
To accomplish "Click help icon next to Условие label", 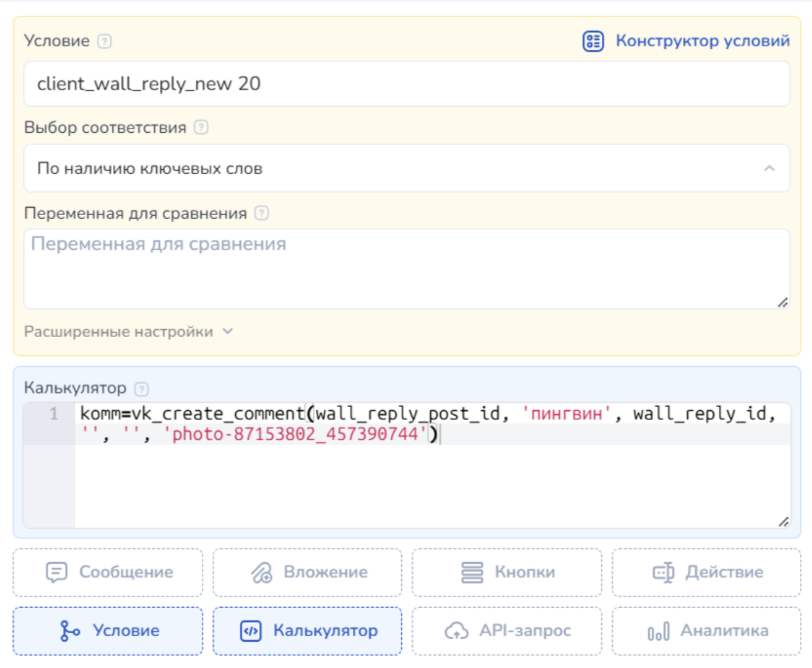I will pos(105,41).
